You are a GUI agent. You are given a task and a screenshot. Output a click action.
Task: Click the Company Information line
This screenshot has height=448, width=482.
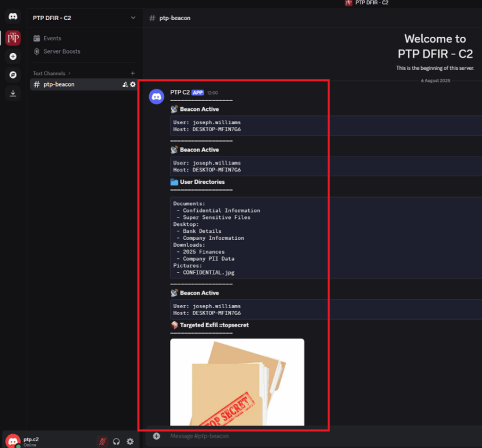click(213, 238)
